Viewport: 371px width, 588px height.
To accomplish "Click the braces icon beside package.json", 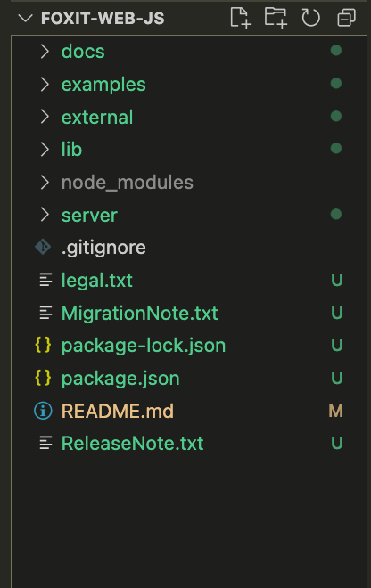I will [x=43, y=378].
